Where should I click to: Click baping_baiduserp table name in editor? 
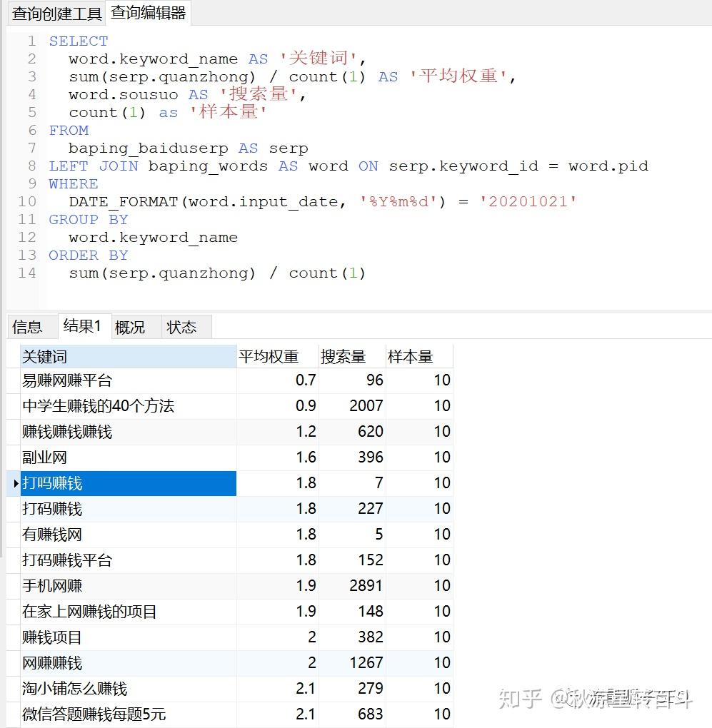coord(148,148)
